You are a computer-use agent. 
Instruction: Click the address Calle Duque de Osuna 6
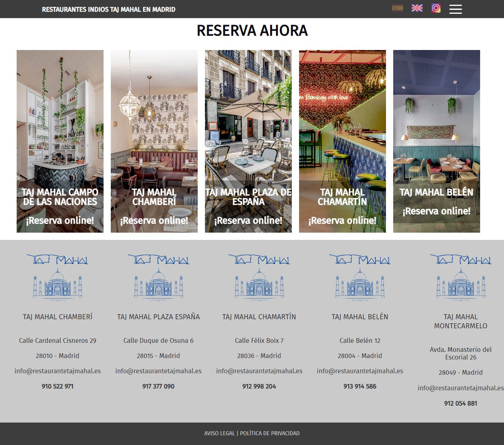(x=159, y=341)
